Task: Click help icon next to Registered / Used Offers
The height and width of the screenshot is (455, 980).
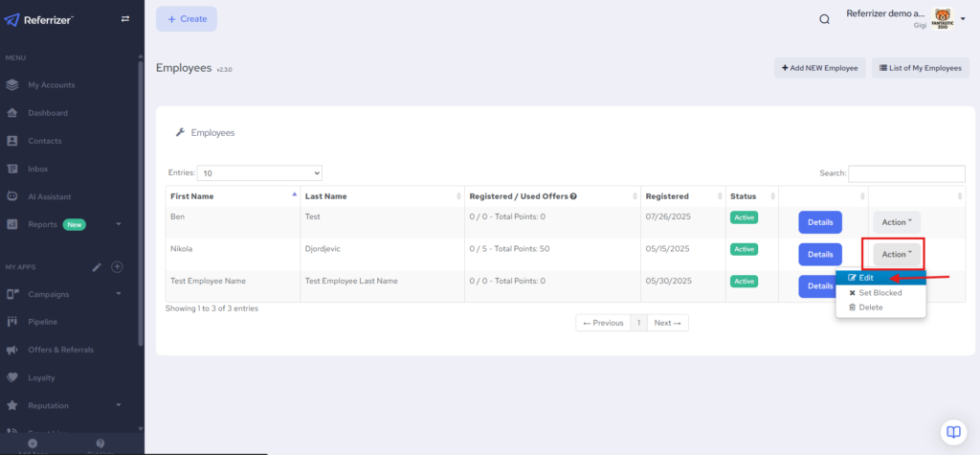Action: [x=573, y=196]
